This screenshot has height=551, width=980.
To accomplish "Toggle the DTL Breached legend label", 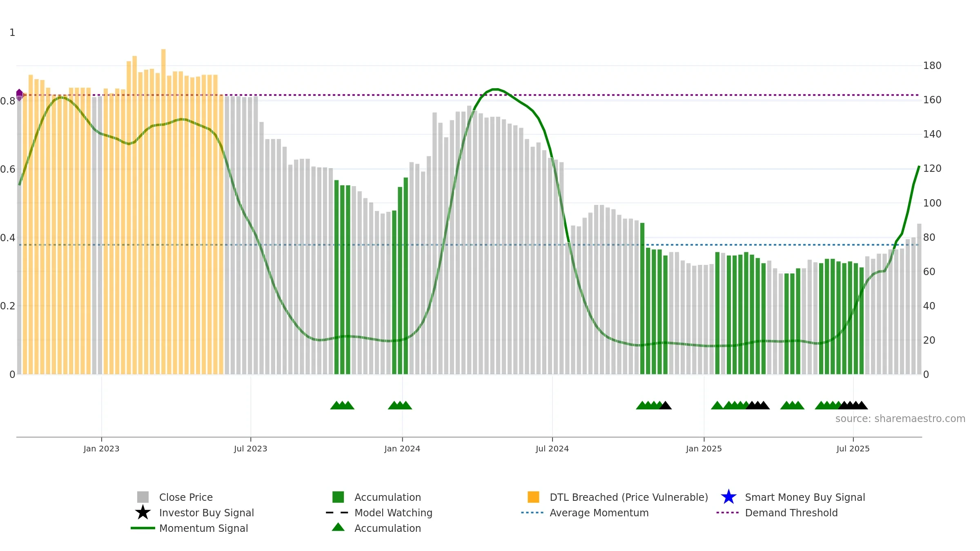I will pyautogui.click(x=629, y=497).
